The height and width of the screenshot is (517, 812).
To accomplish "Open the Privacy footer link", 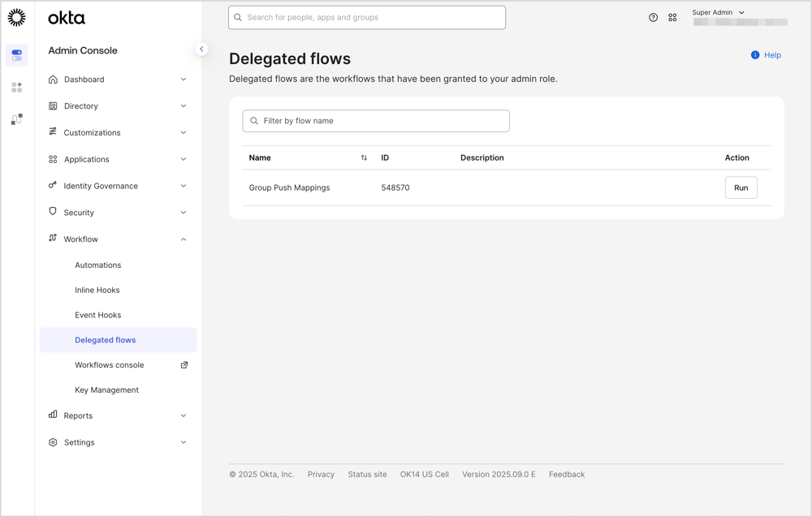I will (321, 475).
